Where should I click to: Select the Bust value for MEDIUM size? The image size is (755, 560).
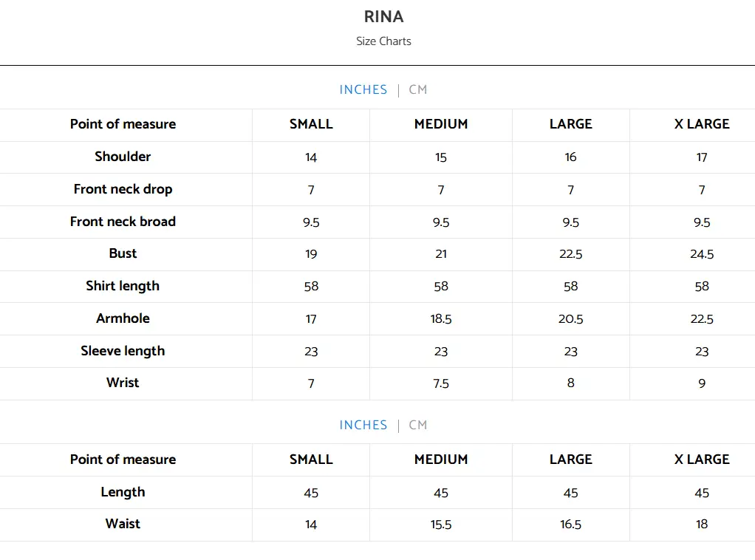440,254
